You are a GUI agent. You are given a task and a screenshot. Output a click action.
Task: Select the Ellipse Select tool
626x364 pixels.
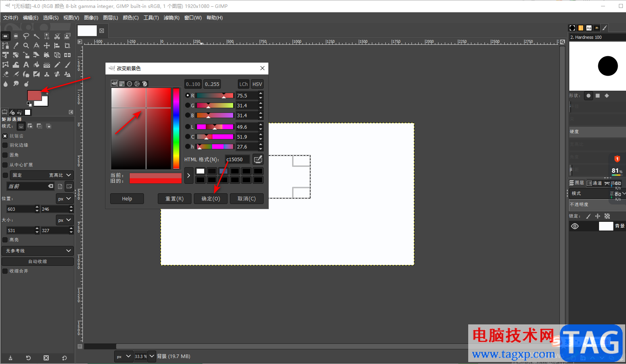point(16,36)
